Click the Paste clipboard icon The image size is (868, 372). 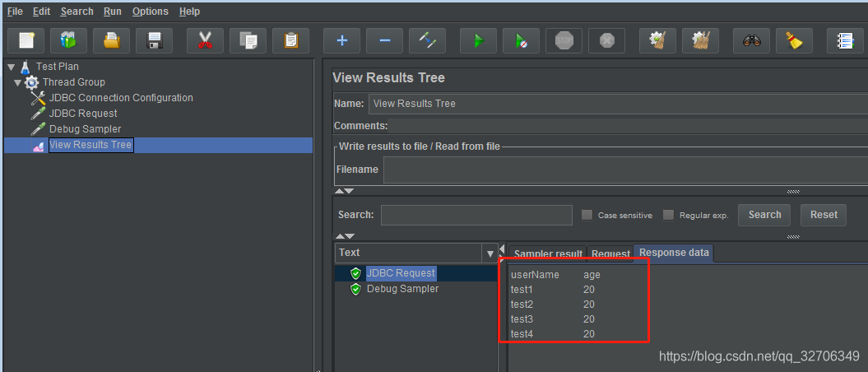pos(290,40)
